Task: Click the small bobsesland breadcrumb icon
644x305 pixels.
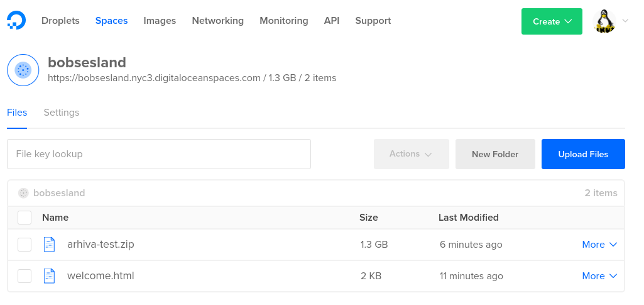Action: click(x=24, y=193)
